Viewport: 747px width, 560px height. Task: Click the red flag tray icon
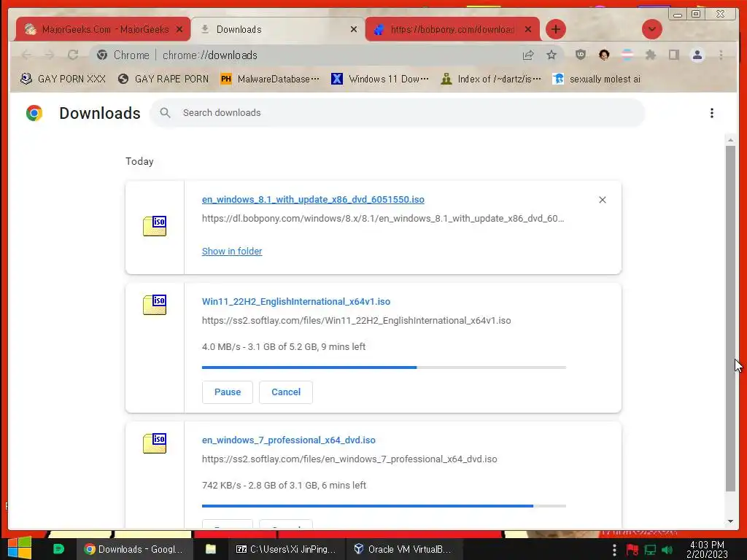coord(632,550)
